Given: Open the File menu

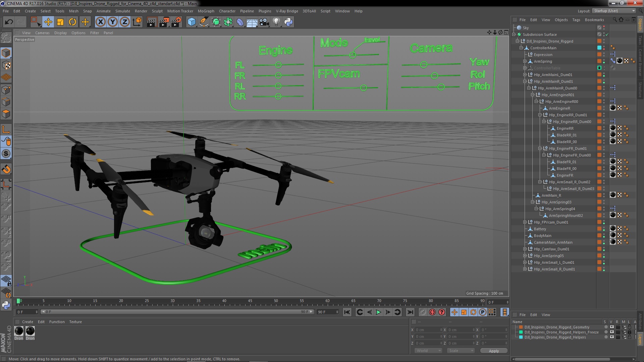Looking at the screenshot, I should click(6, 11).
